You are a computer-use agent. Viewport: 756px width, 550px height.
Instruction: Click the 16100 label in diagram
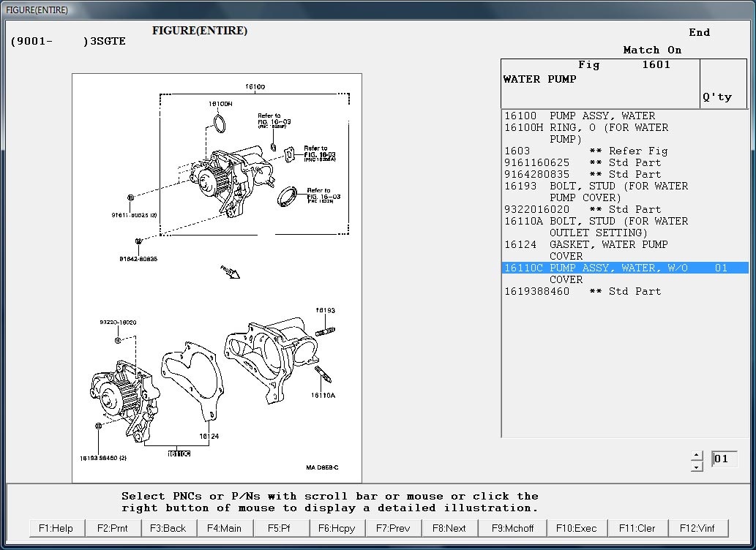click(x=255, y=87)
